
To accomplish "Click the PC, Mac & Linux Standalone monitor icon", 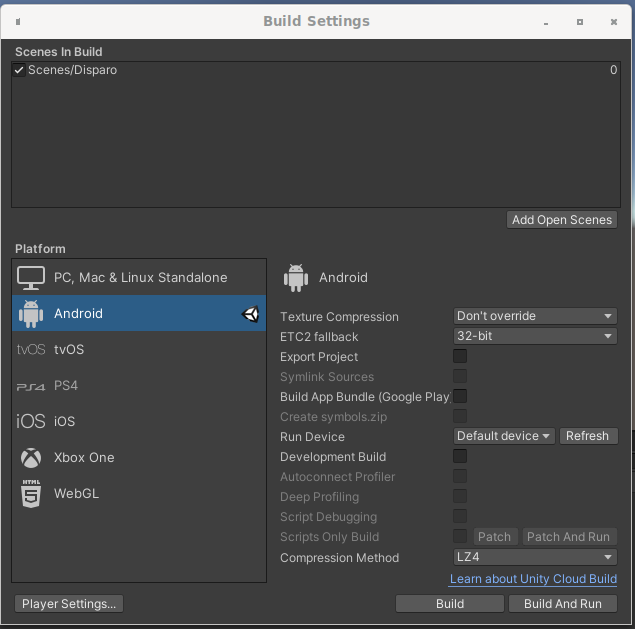I will coord(31,278).
